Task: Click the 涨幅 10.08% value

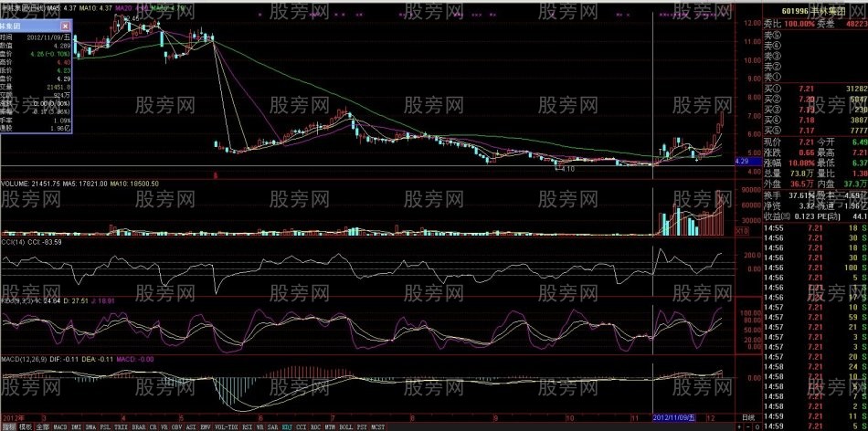Action: [801, 163]
